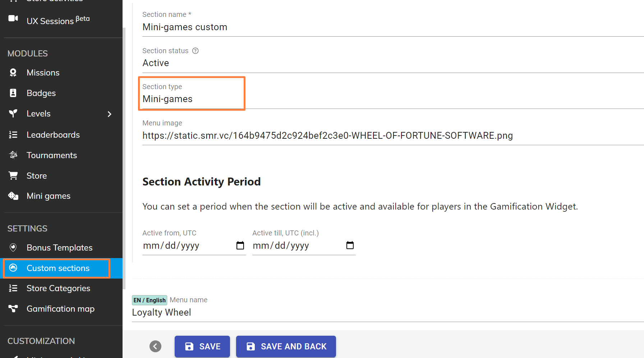The image size is (644, 358).
Task: Click the Mini games dice icon
Action: pos(13,196)
